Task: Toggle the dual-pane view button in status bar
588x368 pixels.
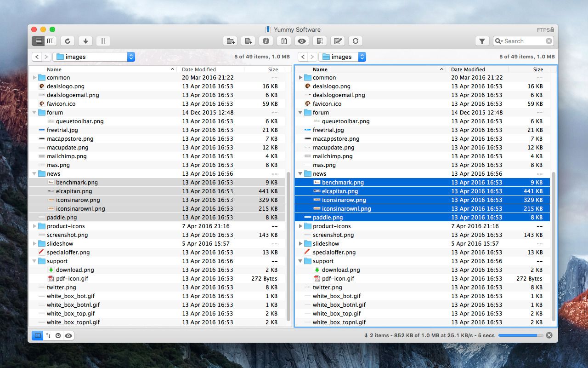Action: point(38,335)
